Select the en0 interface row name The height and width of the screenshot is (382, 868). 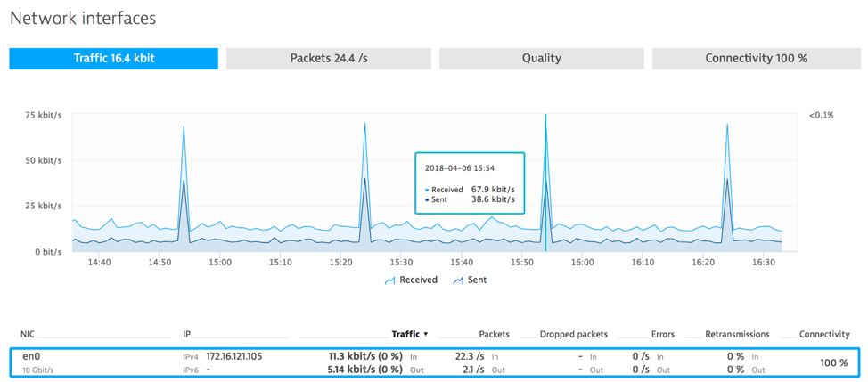31,356
